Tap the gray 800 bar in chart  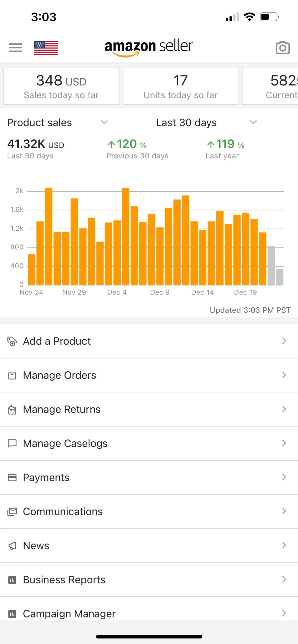[271, 265]
